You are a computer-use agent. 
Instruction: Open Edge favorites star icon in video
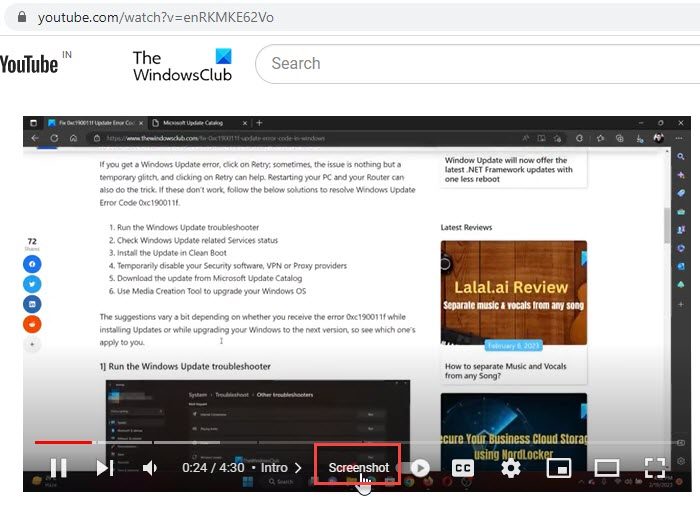tap(600, 138)
